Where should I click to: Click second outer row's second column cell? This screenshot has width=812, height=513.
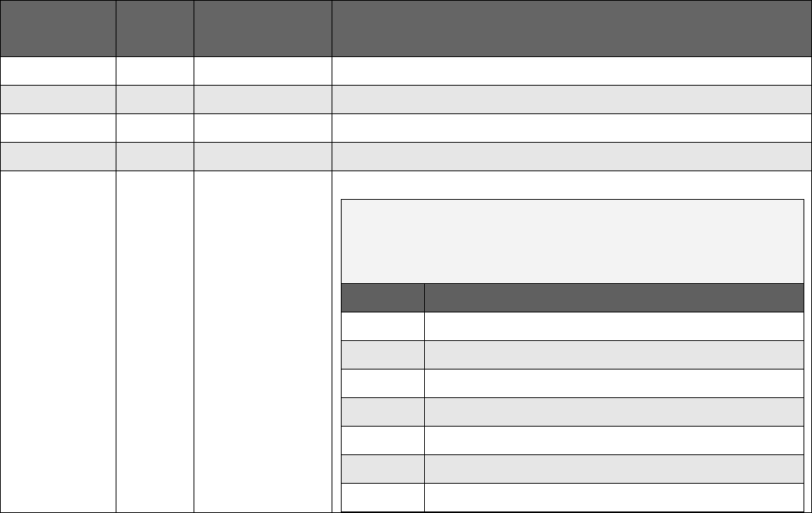click(154, 100)
